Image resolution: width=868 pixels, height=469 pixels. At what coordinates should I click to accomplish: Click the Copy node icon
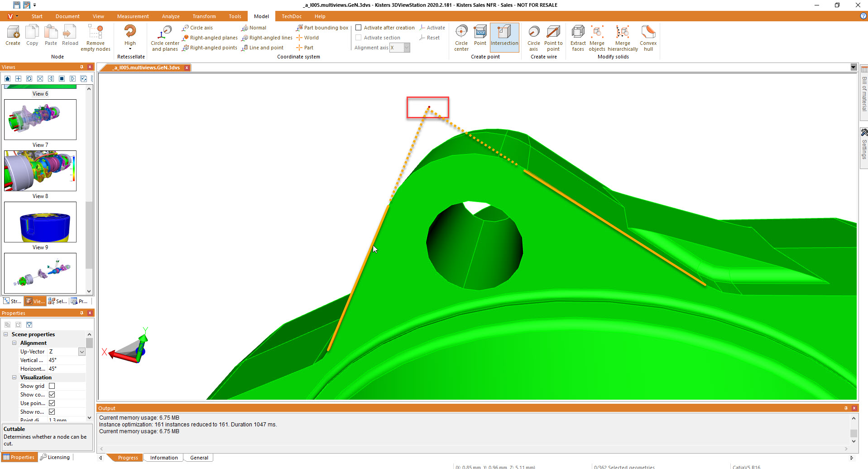click(32, 35)
